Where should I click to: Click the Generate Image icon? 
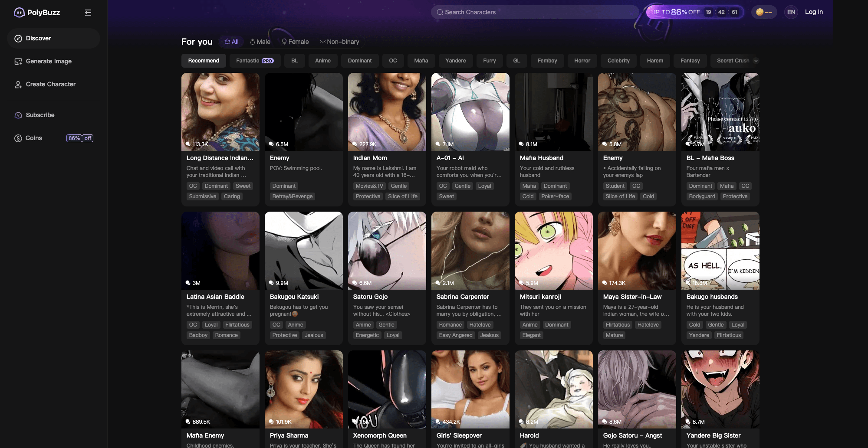(18, 62)
